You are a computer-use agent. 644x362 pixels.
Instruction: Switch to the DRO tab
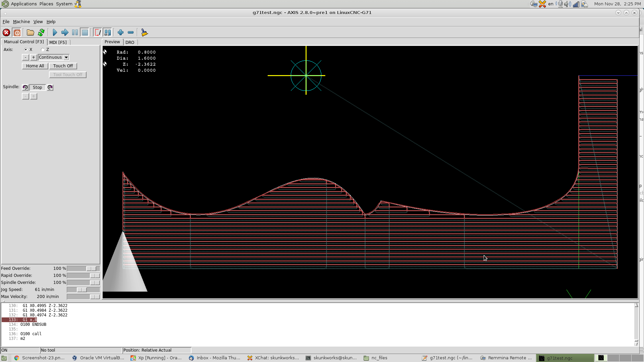[130, 42]
